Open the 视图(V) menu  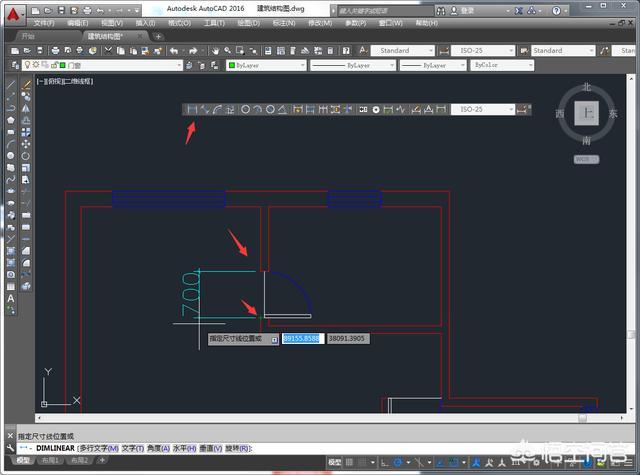pos(112,23)
